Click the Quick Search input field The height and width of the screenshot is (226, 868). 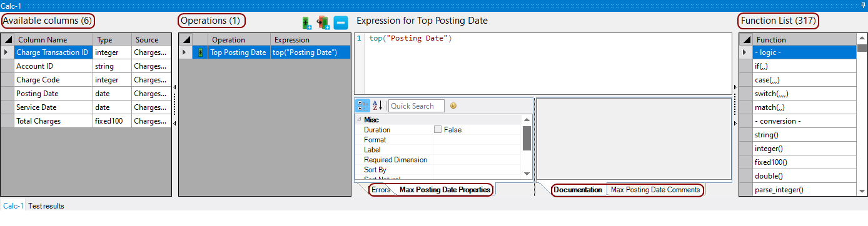416,106
